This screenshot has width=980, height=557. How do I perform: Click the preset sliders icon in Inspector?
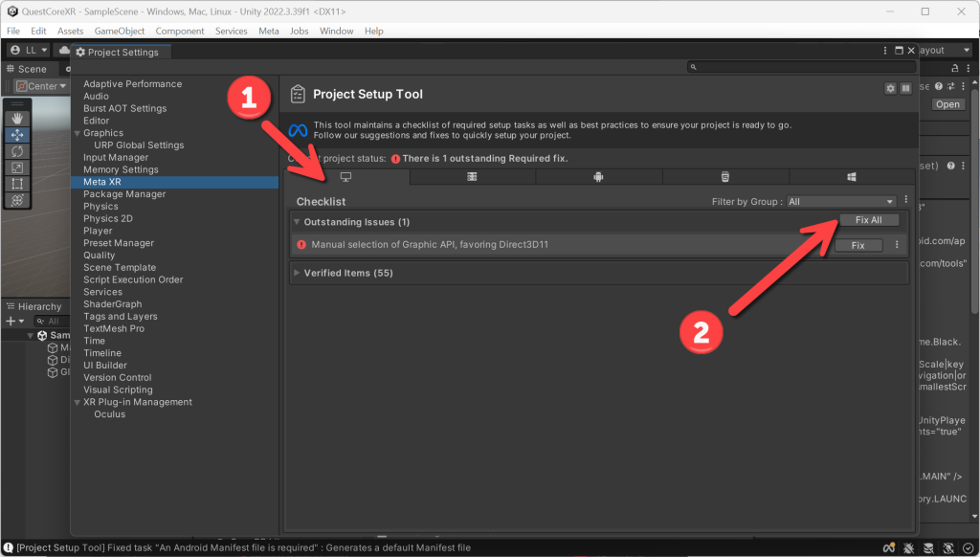[x=950, y=86]
